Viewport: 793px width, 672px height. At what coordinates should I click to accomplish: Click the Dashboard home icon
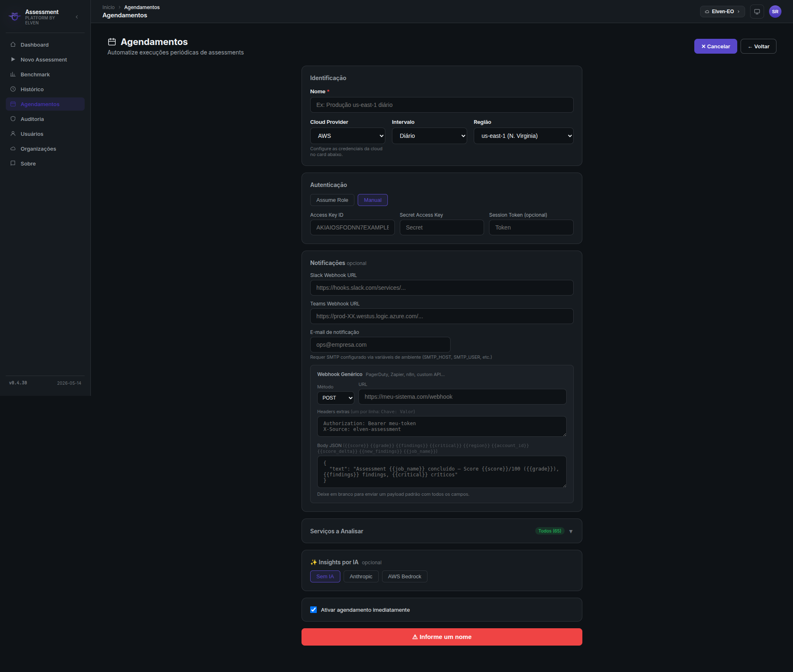[13, 45]
